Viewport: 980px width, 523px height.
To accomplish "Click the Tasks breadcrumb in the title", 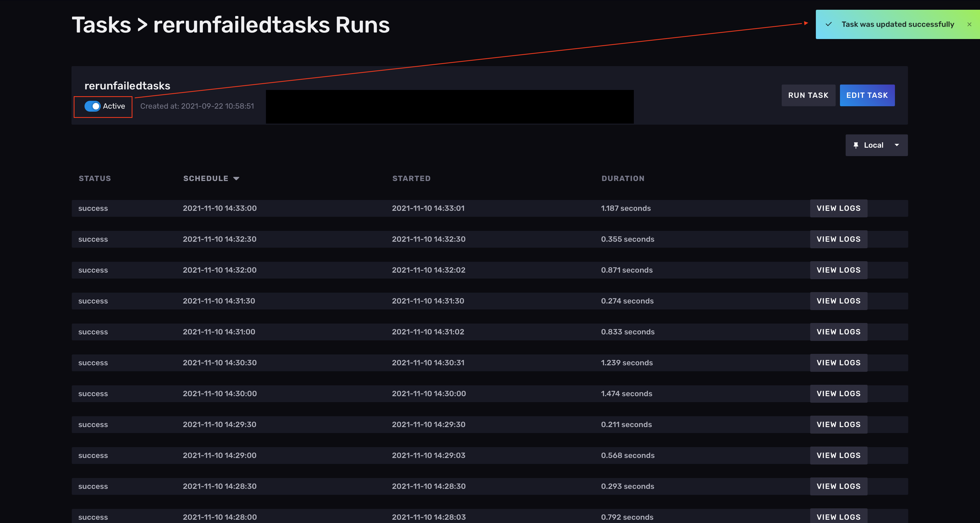I will pos(102,25).
